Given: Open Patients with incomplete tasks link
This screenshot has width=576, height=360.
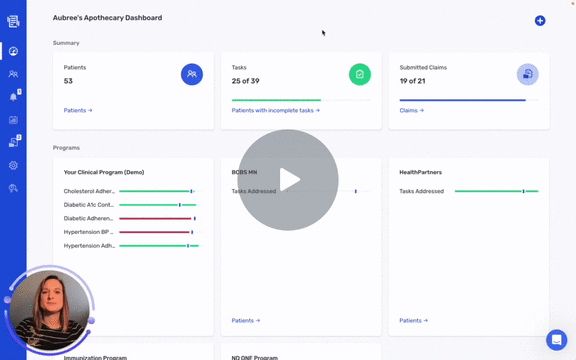Looking at the screenshot, I should (276, 110).
